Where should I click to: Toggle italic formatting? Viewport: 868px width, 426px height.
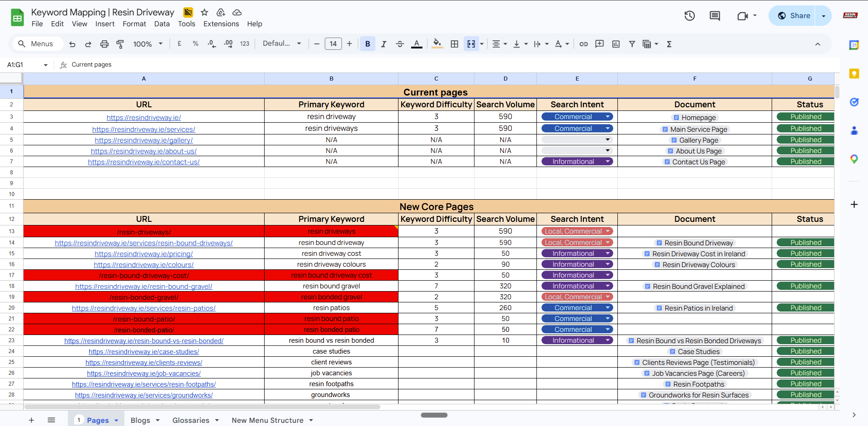pyautogui.click(x=384, y=44)
